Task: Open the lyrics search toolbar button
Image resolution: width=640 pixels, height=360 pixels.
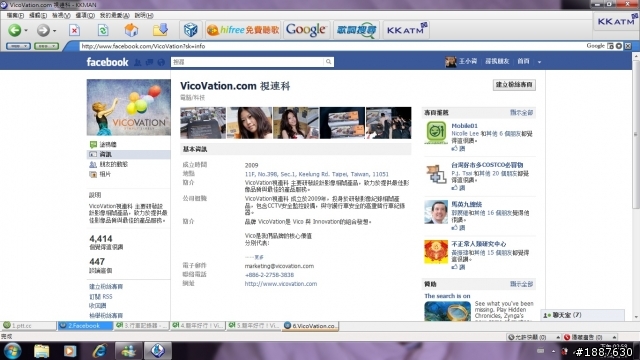Action: pos(356,30)
